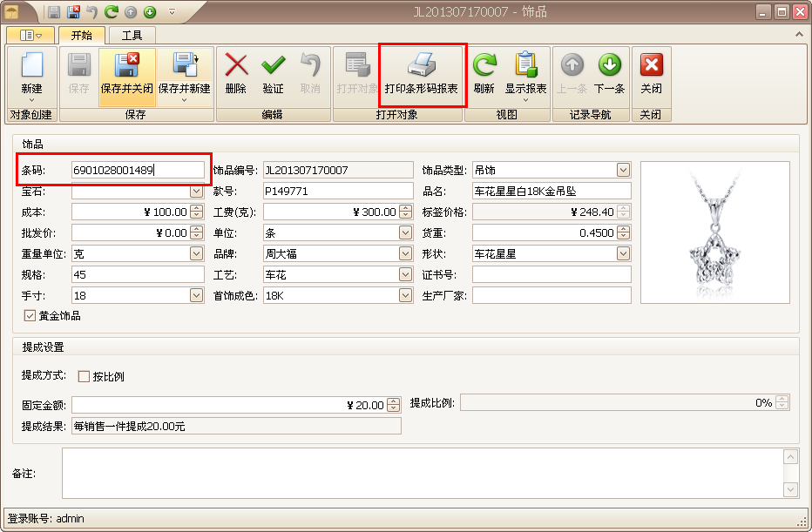812x532 pixels.
Task: Click the 关闭 (Close) ribbon icon
Action: (651, 66)
